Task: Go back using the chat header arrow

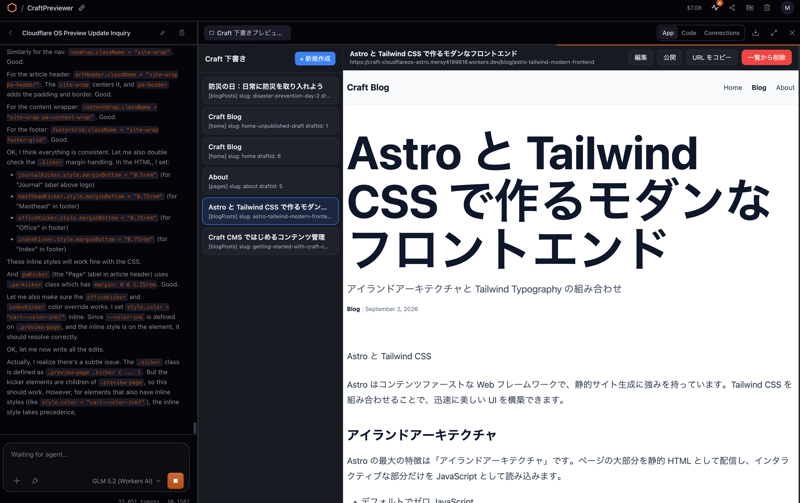Action: click(10, 33)
